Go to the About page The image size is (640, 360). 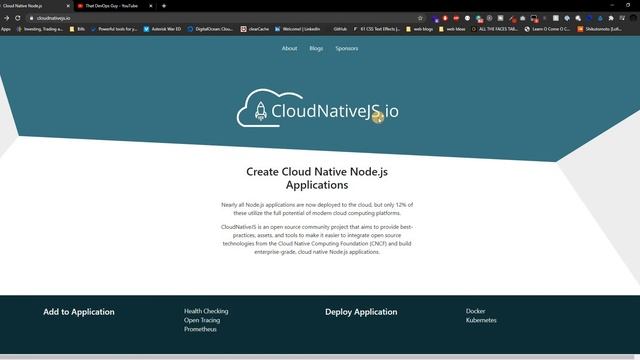pos(289,48)
